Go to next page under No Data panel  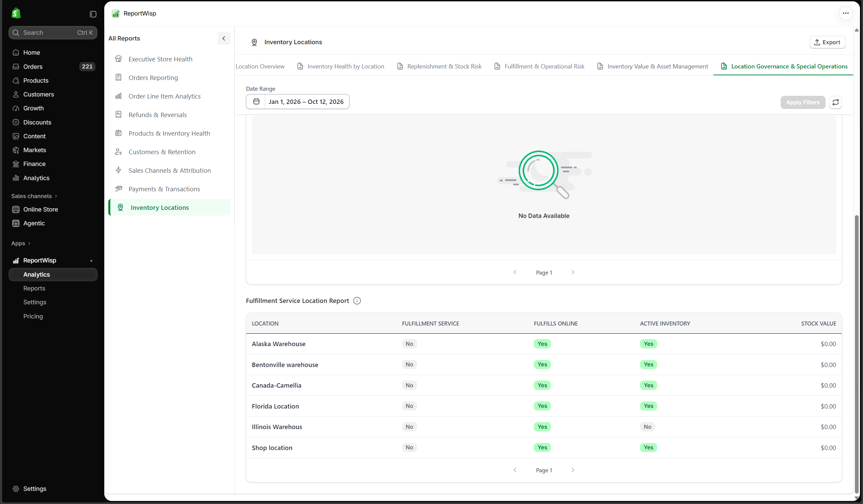(573, 273)
